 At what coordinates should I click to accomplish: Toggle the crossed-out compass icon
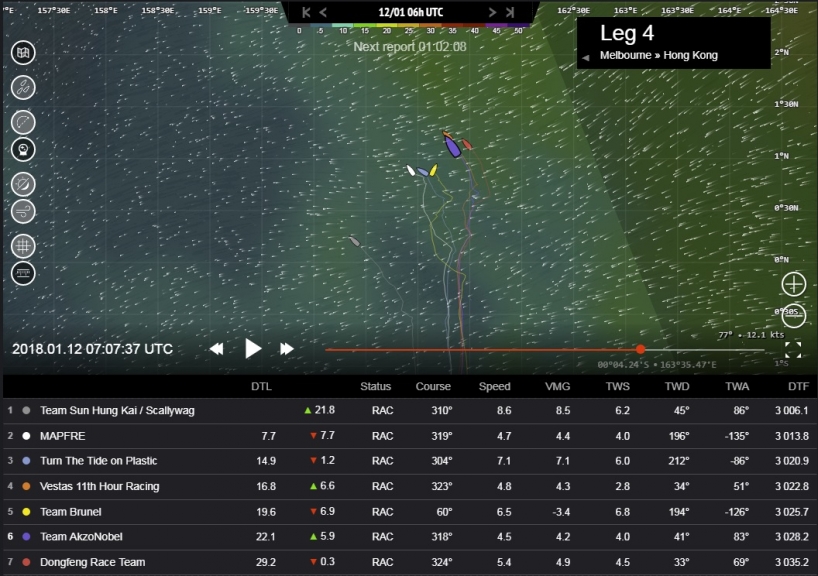pyautogui.click(x=23, y=184)
